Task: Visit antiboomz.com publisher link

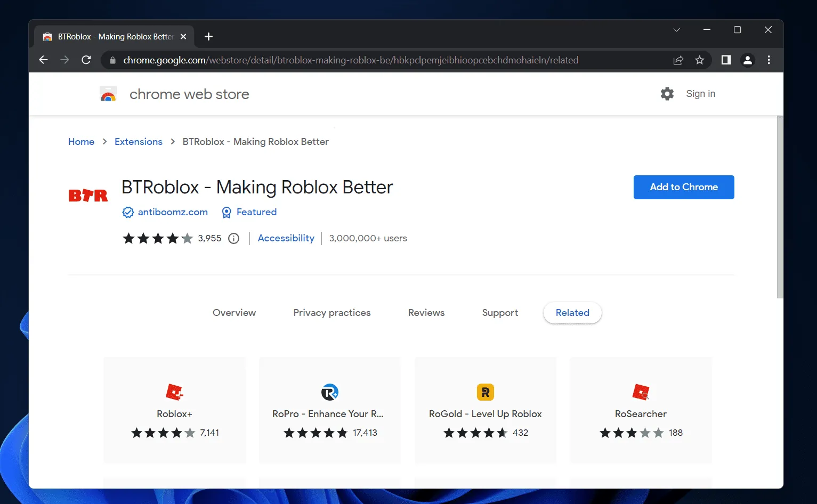Action: [x=173, y=212]
